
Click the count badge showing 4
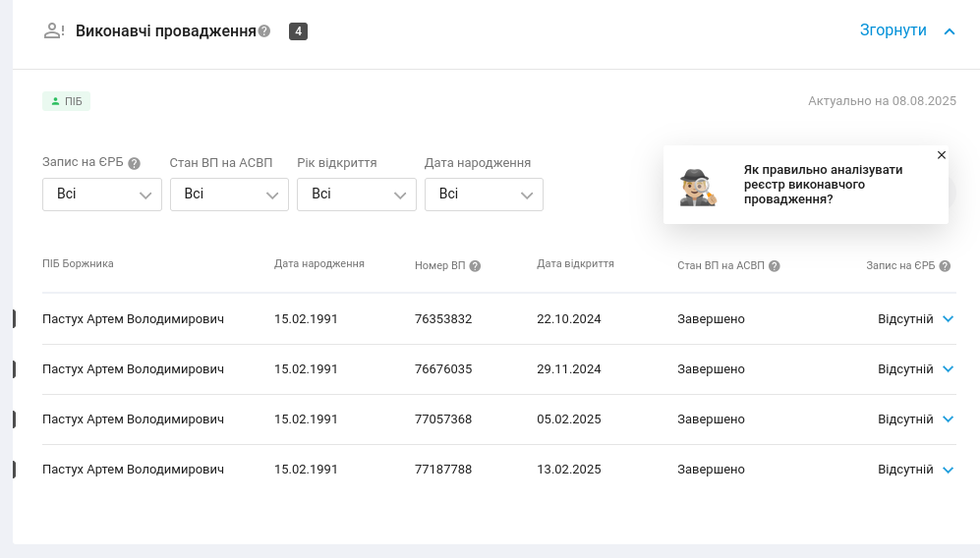coord(298,31)
